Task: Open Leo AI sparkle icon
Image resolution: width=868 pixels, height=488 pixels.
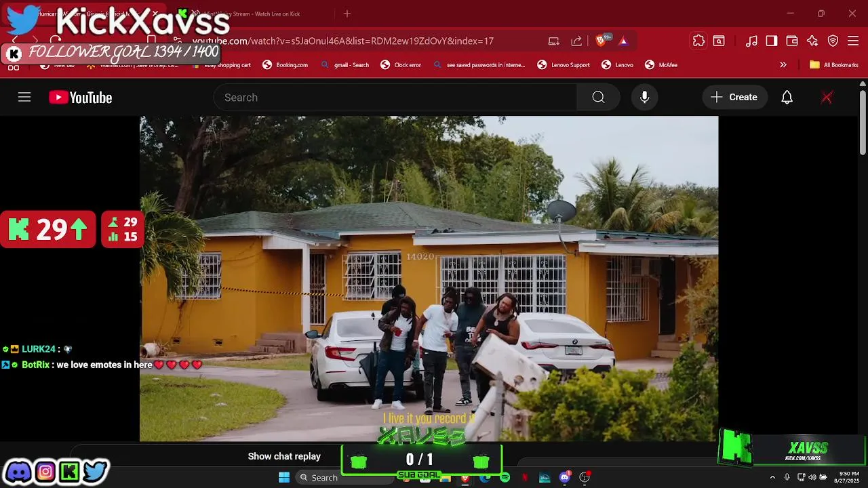Action: (812, 41)
